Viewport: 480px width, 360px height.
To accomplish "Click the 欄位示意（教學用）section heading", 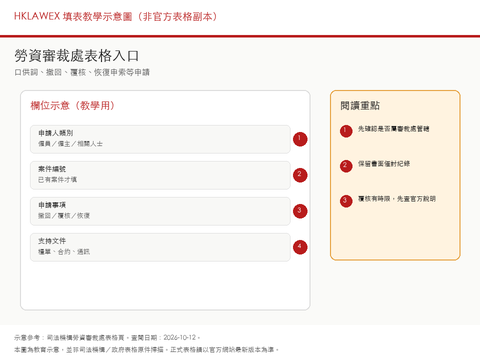I will click(x=73, y=106).
